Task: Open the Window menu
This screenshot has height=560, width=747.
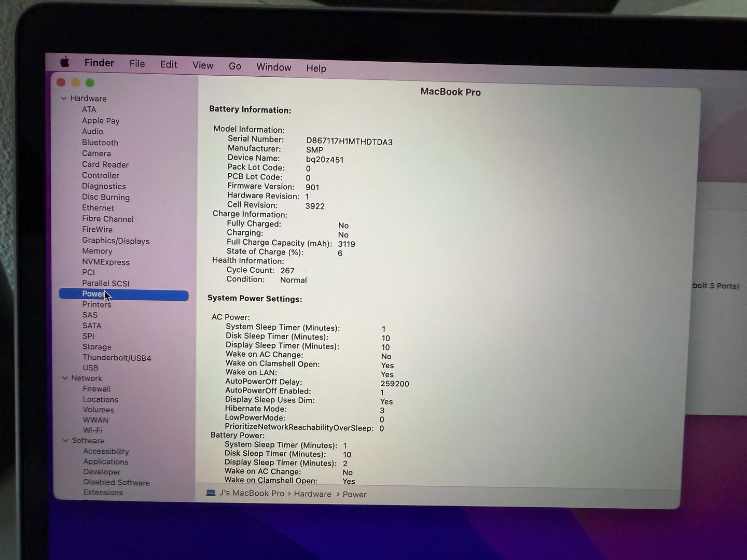Action: (x=273, y=67)
